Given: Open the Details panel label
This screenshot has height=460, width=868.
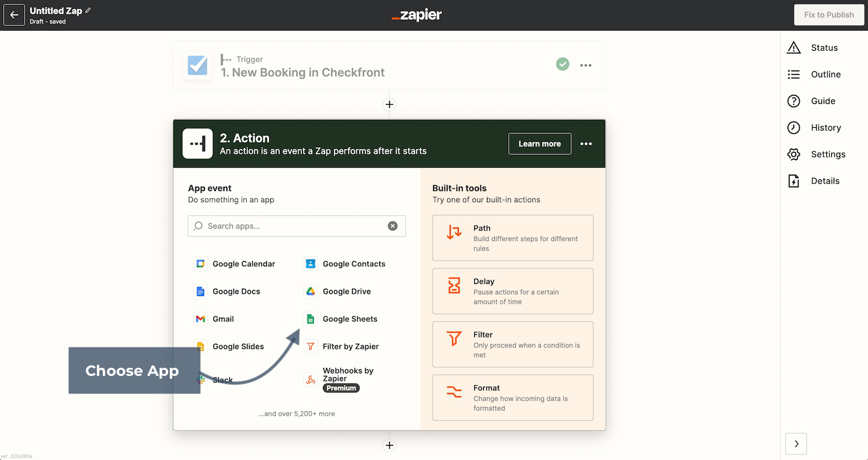Looking at the screenshot, I should [x=825, y=181].
